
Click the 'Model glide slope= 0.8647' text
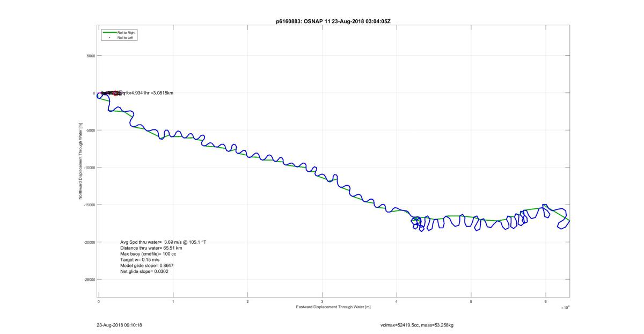point(147,266)
